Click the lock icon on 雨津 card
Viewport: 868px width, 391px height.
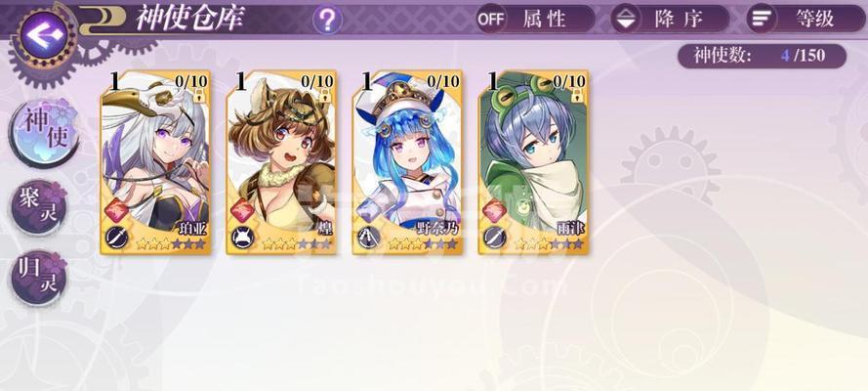(578, 95)
